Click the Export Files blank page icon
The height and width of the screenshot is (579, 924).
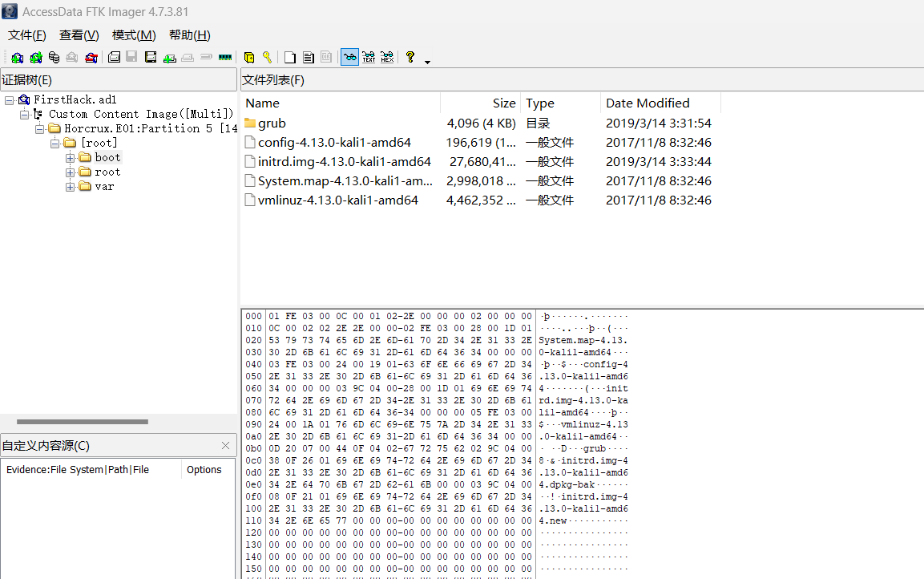pos(290,57)
